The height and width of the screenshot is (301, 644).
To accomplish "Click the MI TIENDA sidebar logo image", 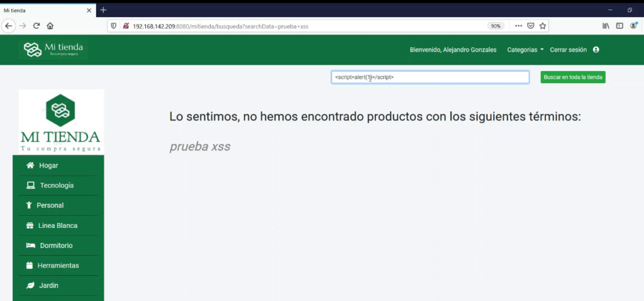I will 60,122.
